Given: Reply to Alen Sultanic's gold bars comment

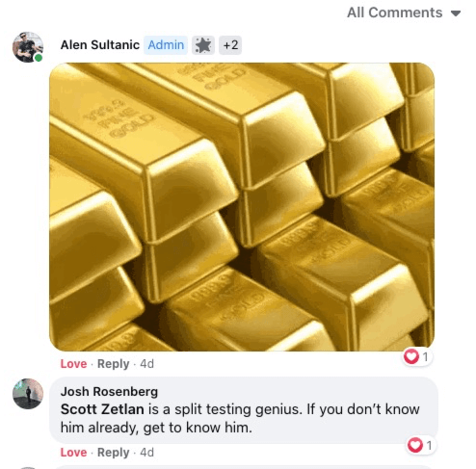Looking at the screenshot, I should [x=114, y=364].
